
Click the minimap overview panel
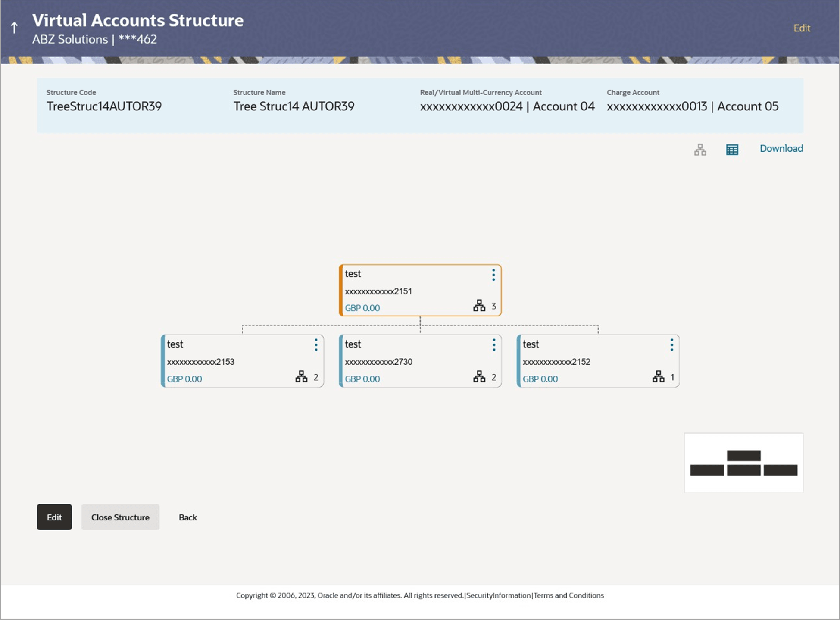[743, 463]
